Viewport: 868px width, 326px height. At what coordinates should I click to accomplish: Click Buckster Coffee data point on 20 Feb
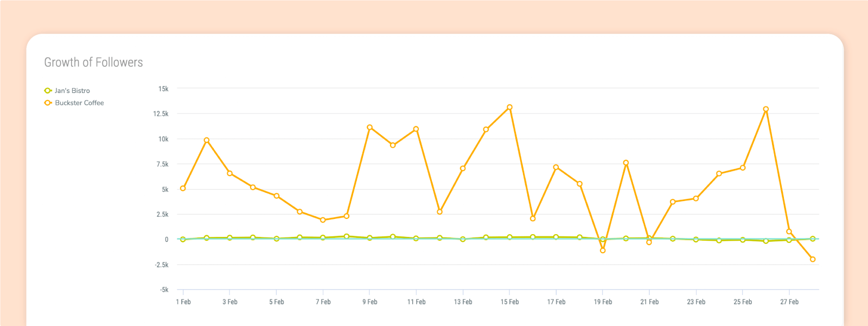[626, 163]
